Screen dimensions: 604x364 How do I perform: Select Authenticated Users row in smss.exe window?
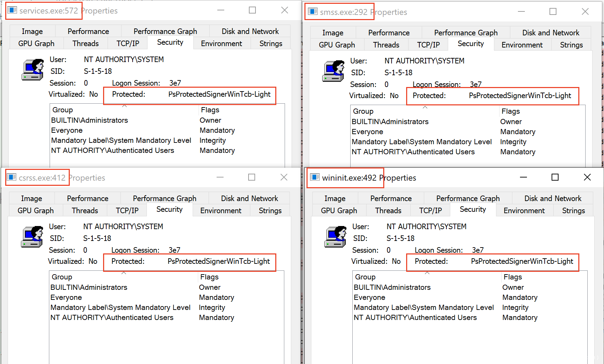pos(468,152)
